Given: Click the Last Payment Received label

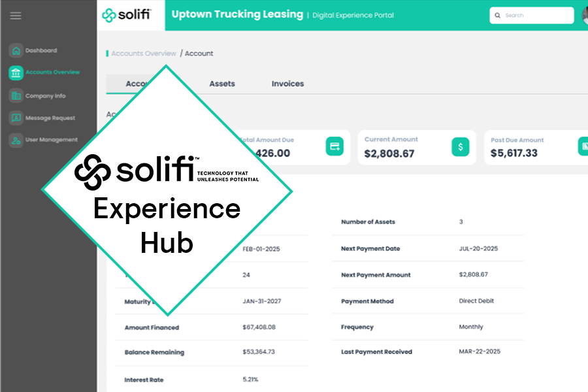Looking at the screenshot, I should 376,352.
